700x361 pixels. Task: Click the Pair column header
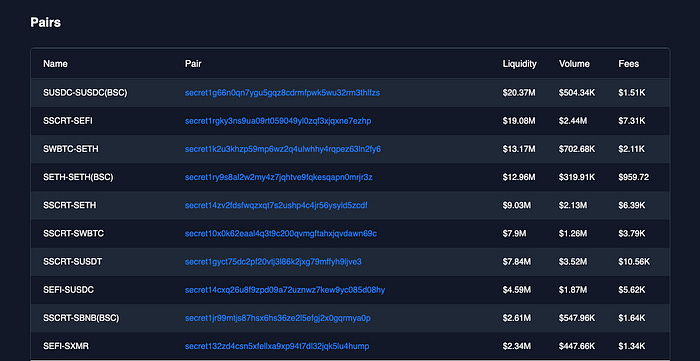[193, 64]
